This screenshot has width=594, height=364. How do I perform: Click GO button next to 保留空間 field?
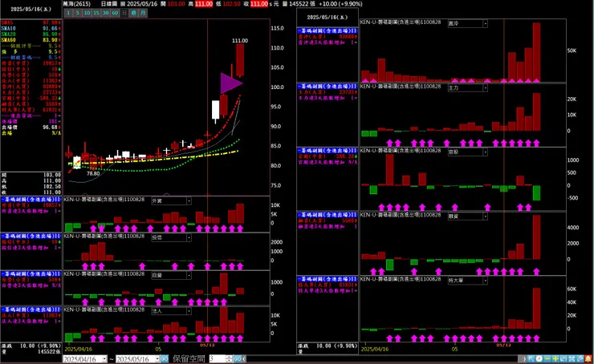[238, 359]
